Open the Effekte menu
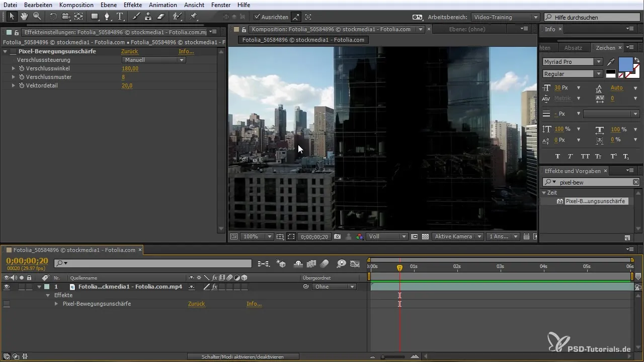This screenshot has width=644, height=362. tap(133, 5)
